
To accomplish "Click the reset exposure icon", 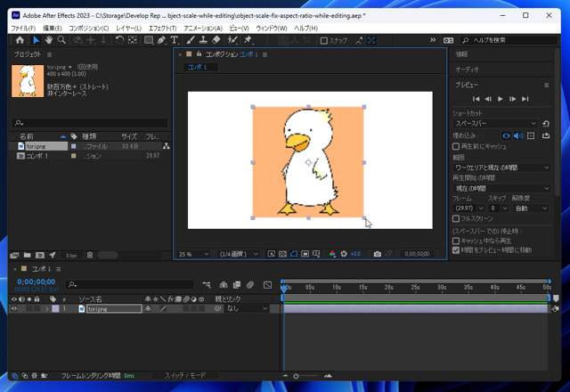I will click(x=344, y=254).
